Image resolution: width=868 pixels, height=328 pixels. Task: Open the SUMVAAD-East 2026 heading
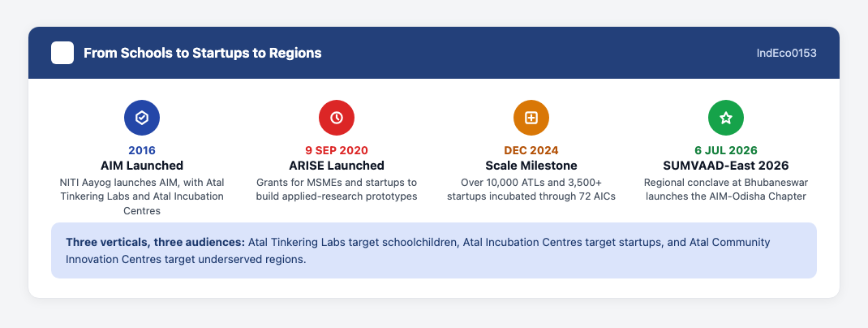[726, 165]
